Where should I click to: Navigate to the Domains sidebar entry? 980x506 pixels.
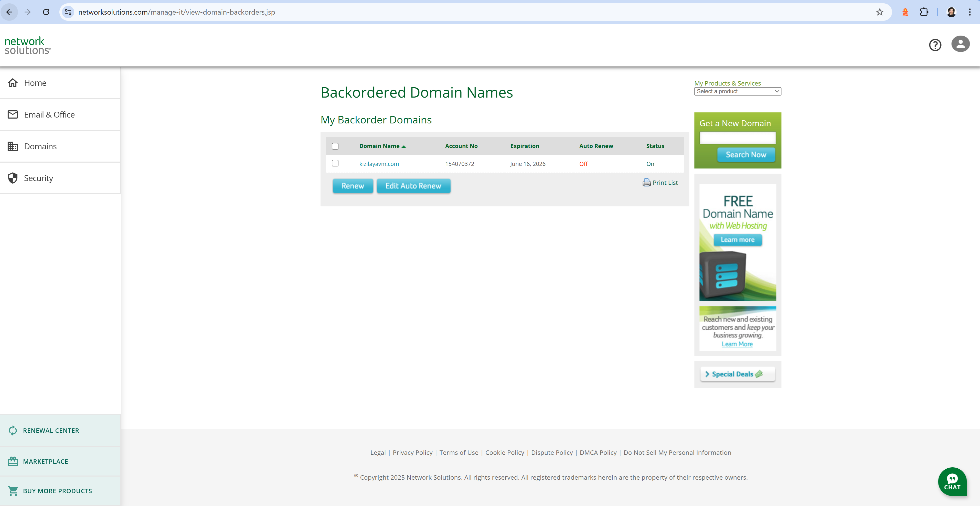(x=40, y=146)
